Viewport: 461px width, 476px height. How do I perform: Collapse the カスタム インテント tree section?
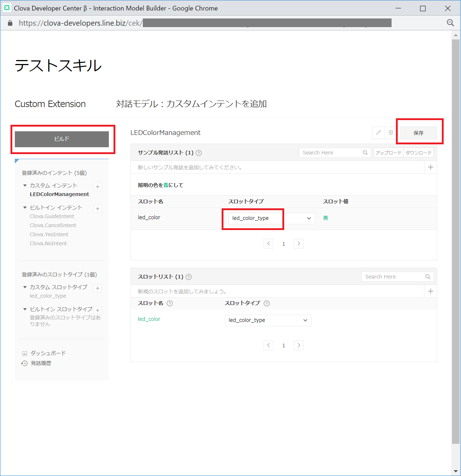pyautogui.click(x=25, y=186)
